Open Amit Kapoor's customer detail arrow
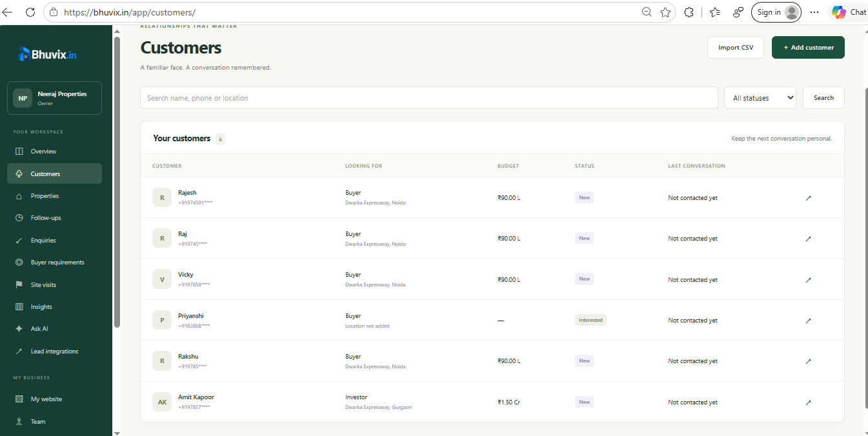 point(809,402)
